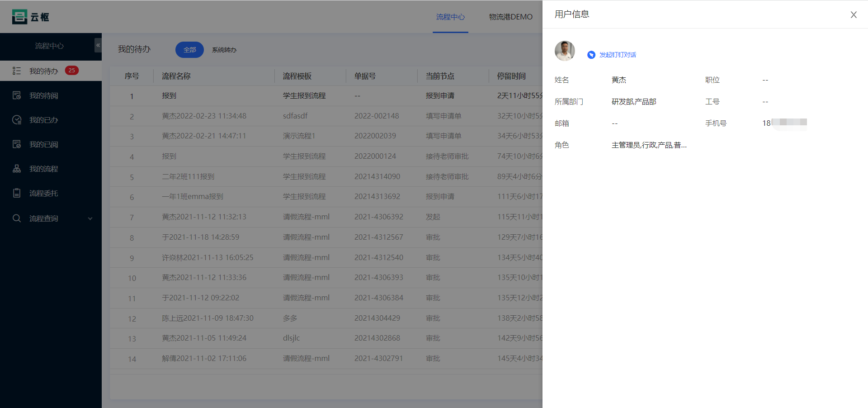Click the user avatar photo
The width and height of the screenshot is (868, 408).
click(x=565, y=51)
